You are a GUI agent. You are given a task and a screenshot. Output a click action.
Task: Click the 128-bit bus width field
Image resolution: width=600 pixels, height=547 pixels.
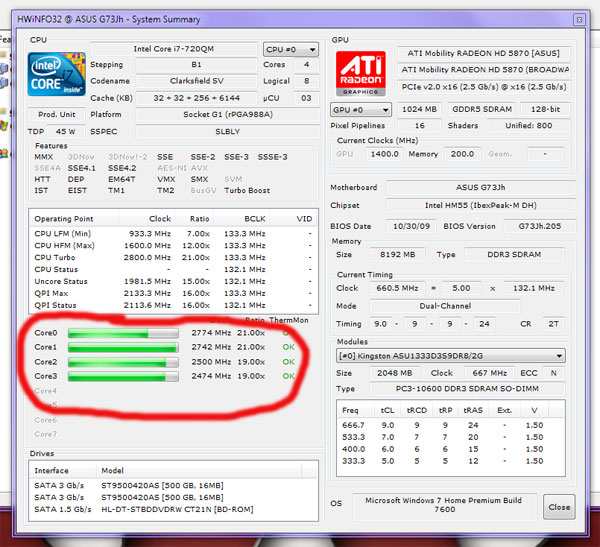[545, 109]
